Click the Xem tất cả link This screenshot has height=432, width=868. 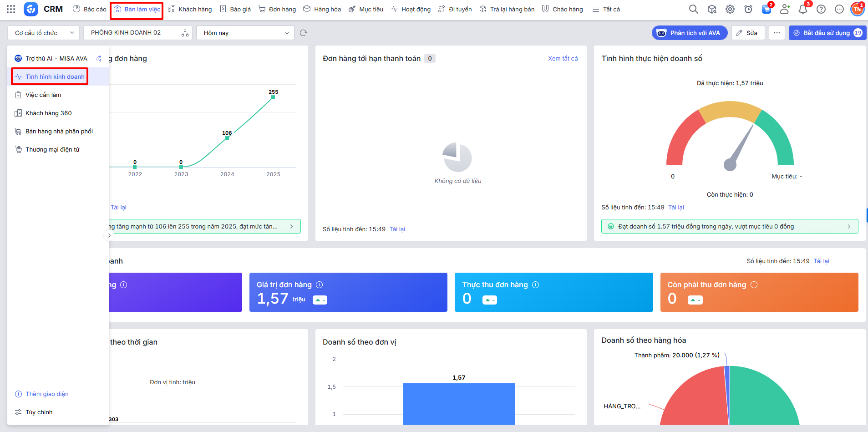[x=563, y=58]
